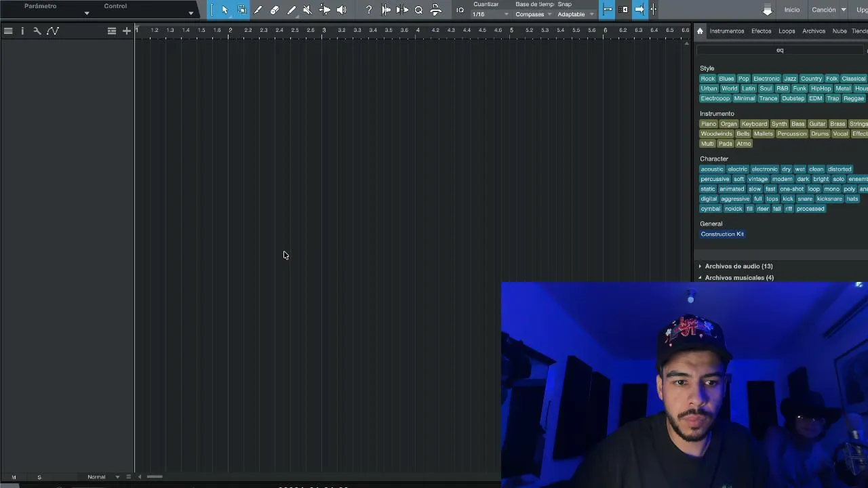Click the download arrow icon near Inicio

[x=768, y=10]
